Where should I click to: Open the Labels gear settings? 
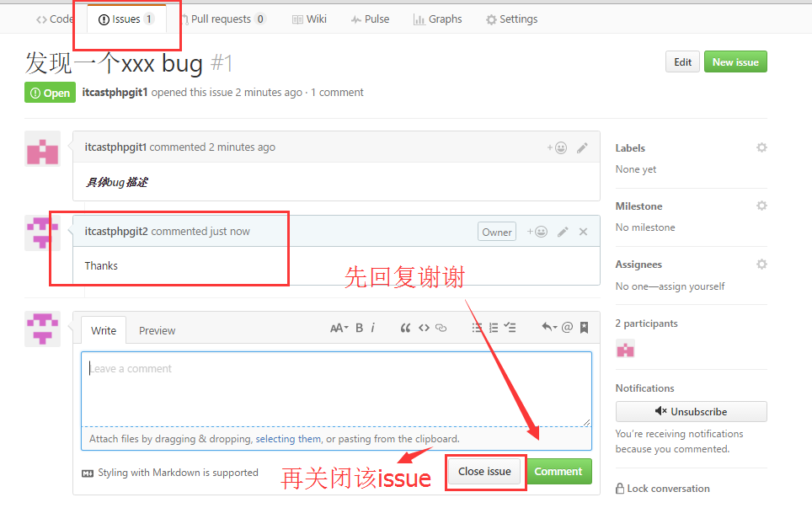click(761, 147)
